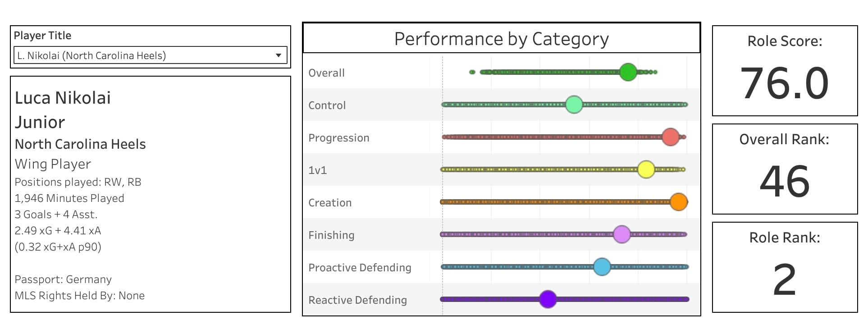
Task: Click the mint green Control marker
Action: click(574, 105)
